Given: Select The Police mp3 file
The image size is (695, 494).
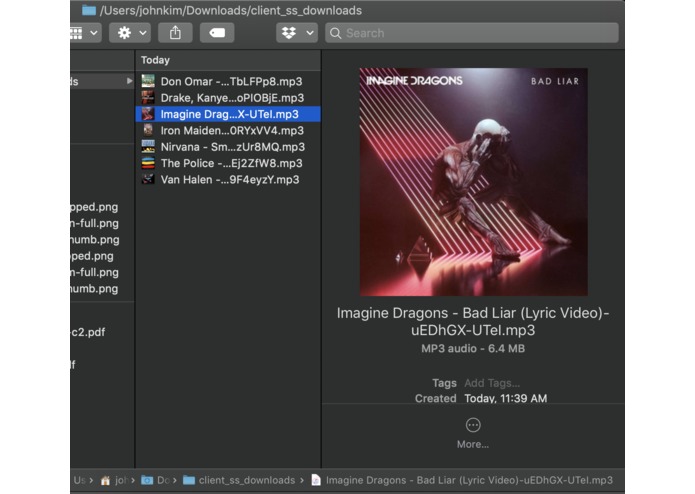Looking at the screenshot, I should coord(228,163).
